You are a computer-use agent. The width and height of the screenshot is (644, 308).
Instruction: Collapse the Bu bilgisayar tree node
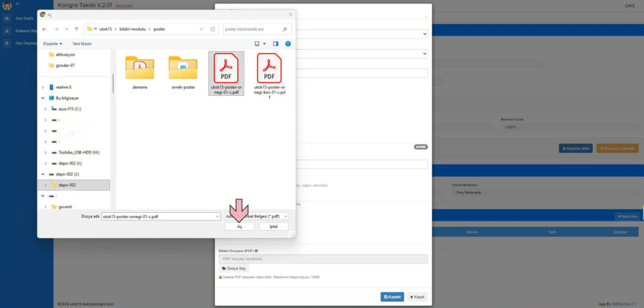(44, 98)
